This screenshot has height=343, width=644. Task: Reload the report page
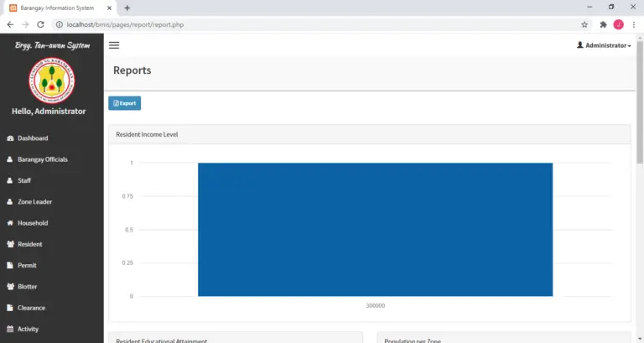click(40, 24)
